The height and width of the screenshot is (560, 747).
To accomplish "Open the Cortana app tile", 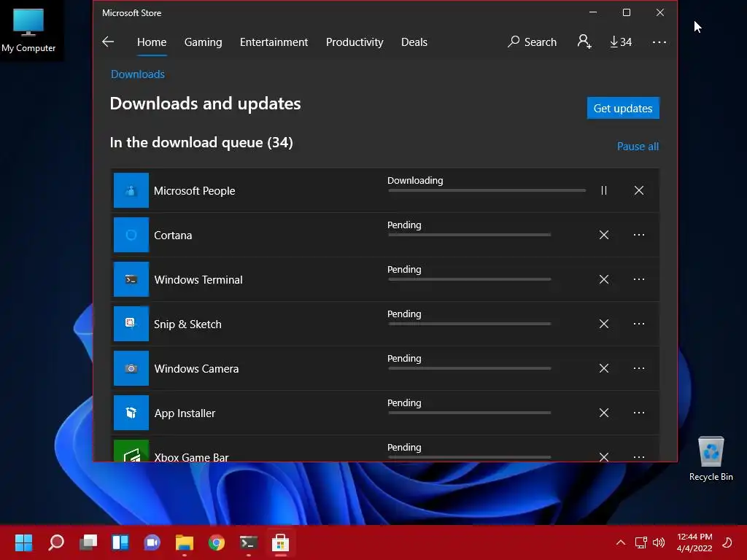I will click(131, 235).
